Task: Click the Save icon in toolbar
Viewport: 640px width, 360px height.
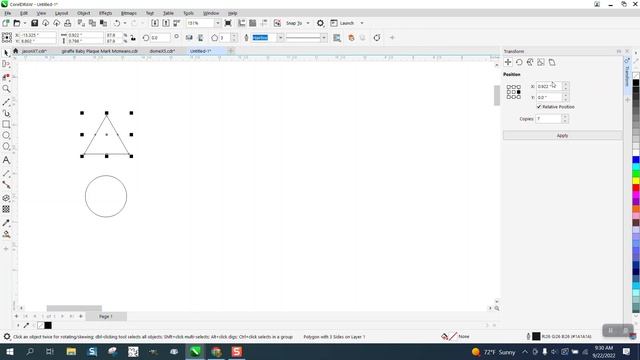Action: pyautogui.click(x=34, y=23)
